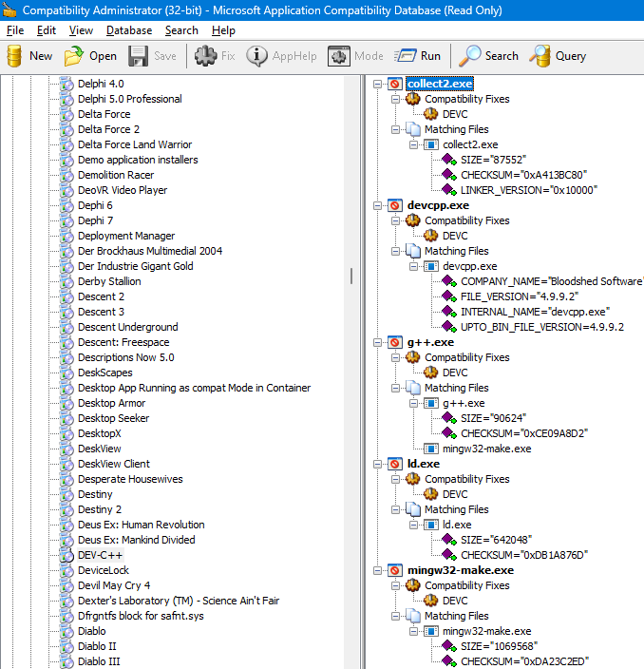Open the View menu

coord(81,30)
